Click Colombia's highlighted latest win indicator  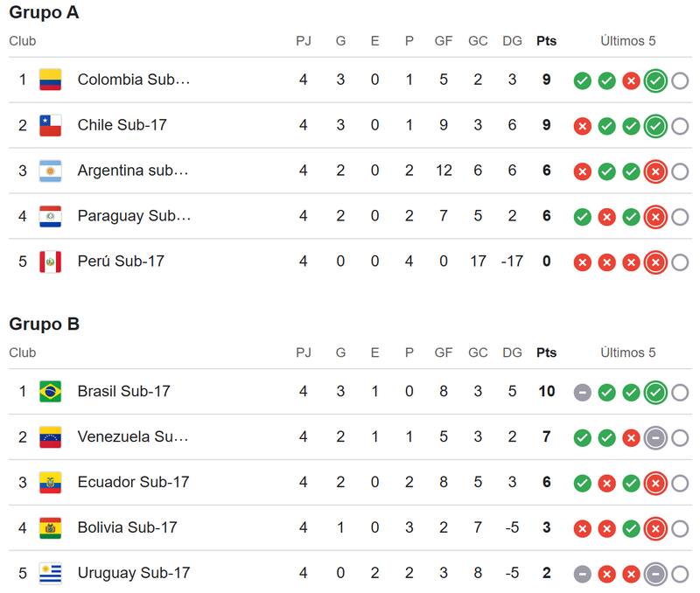coord(655,81)
